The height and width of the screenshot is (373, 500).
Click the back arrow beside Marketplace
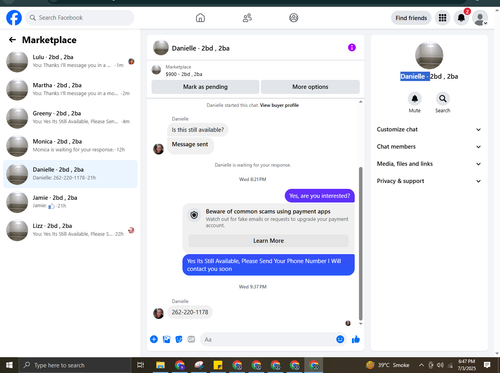point(12,40)
